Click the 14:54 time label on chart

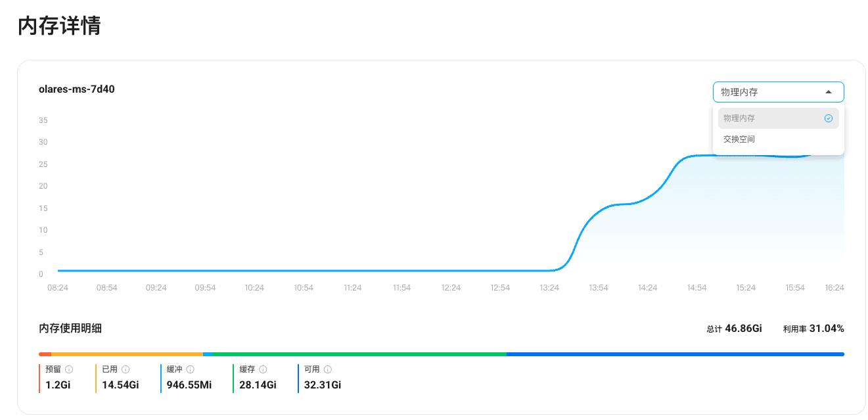(697, 288)
